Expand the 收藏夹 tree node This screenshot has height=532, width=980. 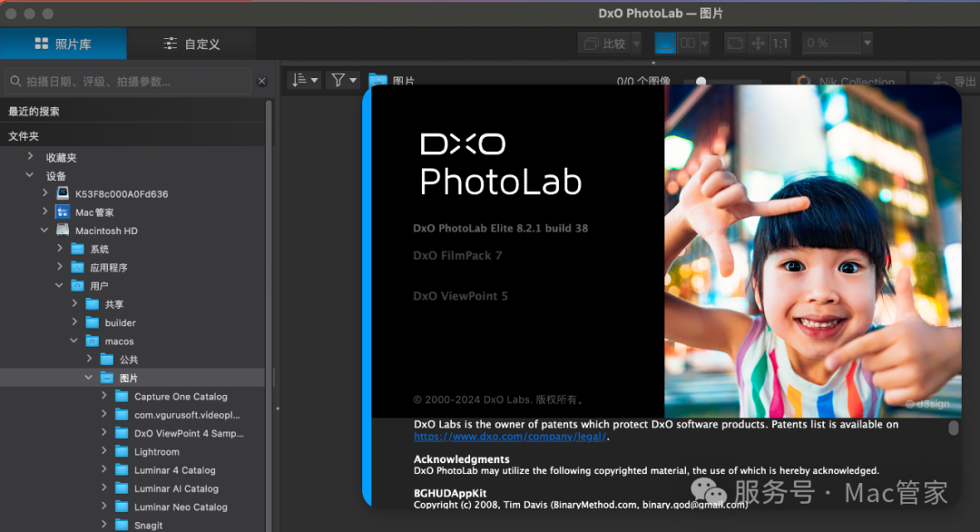[30, 156]
